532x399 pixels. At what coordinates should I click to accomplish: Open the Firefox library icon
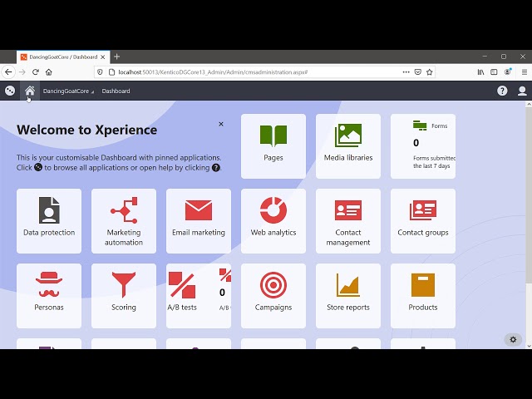pyautogui.click(x=480, y=72)
